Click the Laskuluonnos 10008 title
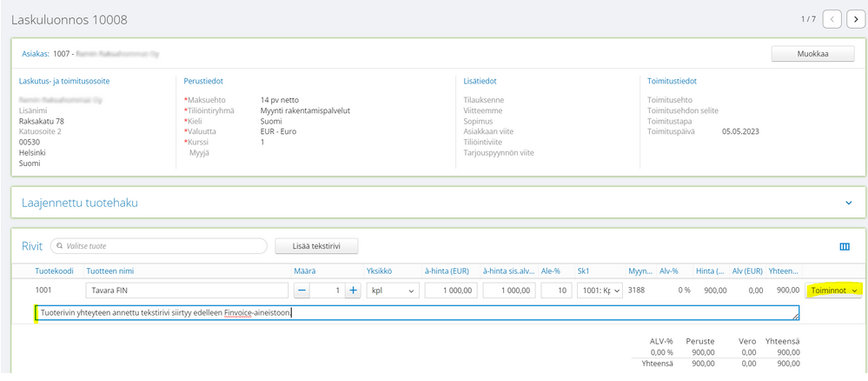Screen dimensions: 868x381 (x=70, y=21)
